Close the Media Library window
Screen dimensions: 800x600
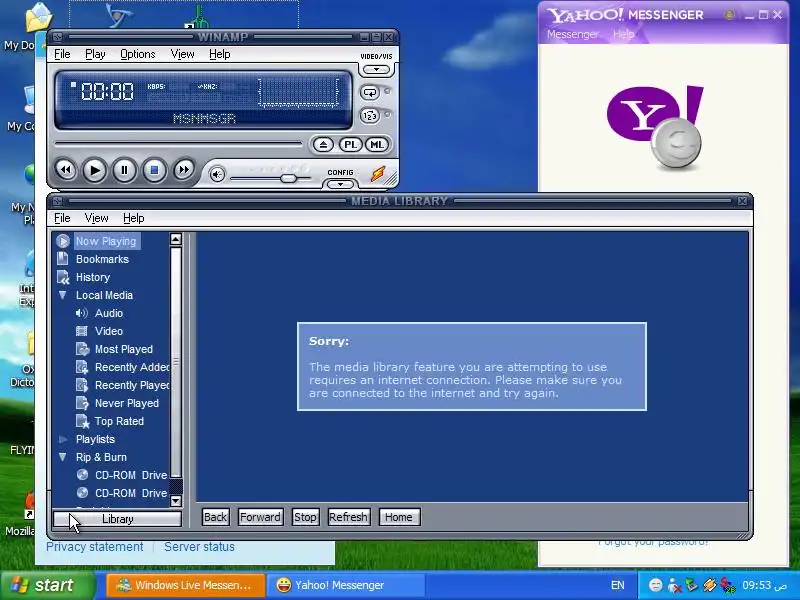(x=742, y=202)
